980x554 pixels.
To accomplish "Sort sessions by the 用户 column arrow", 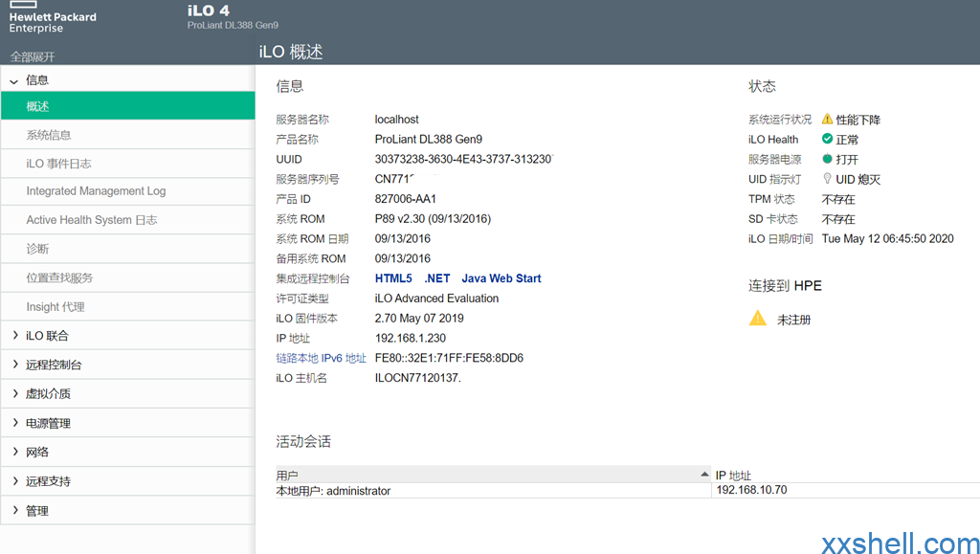I will click(x=704, y=475).
